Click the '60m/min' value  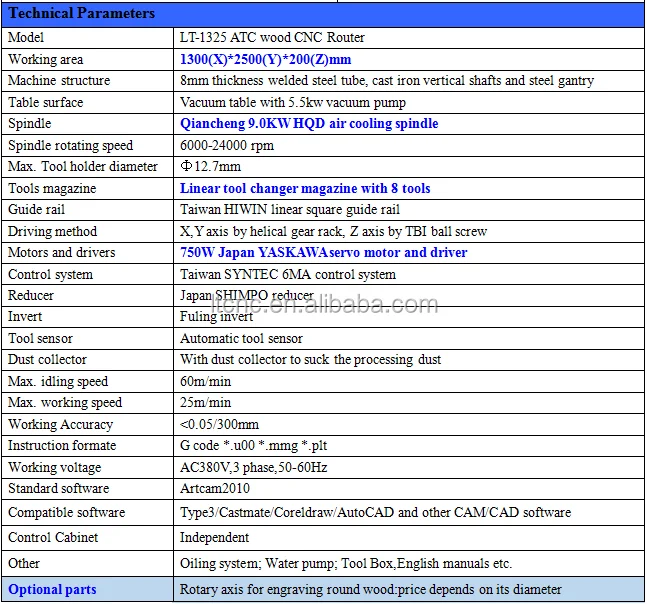click(x=205, y=382)
